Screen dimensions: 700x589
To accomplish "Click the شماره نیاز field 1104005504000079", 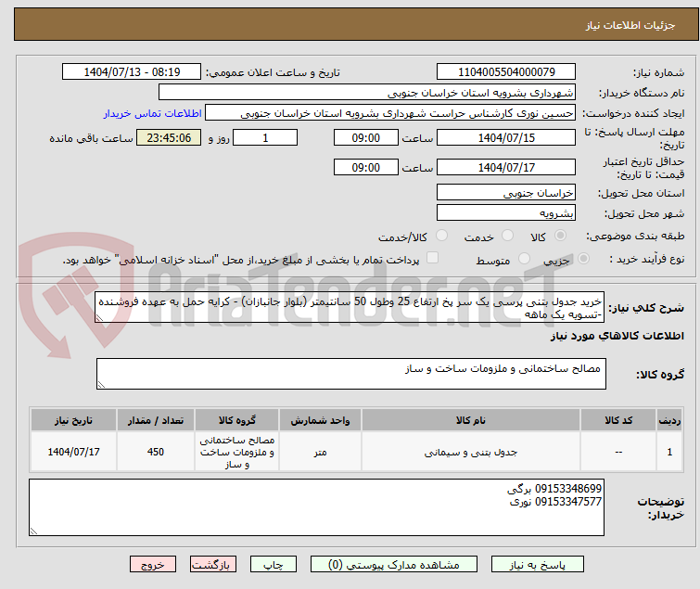I will (506, 72).
